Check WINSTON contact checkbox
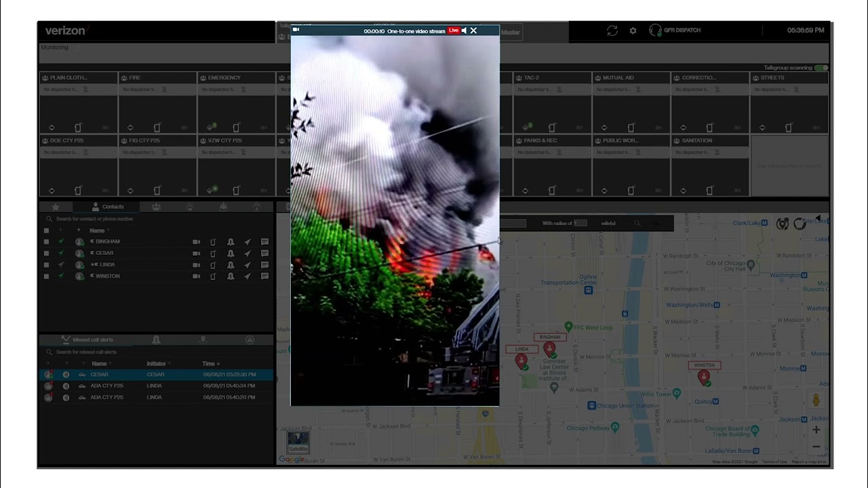Screen dimensions: 868x488 point(46,277)
